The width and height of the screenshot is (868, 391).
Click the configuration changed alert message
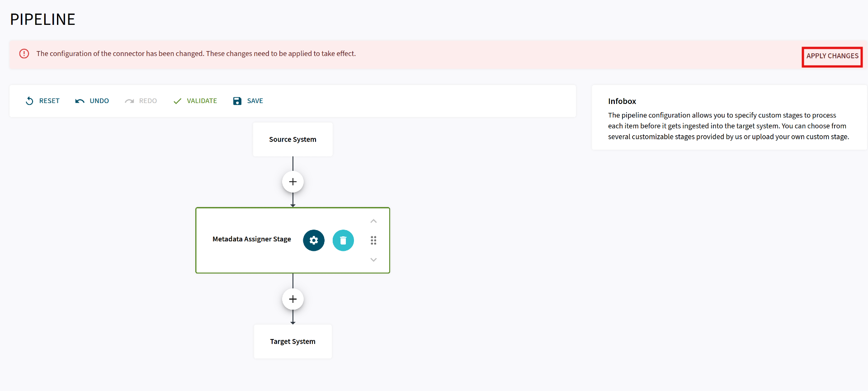pyautogui.click(x=196, y=54)
